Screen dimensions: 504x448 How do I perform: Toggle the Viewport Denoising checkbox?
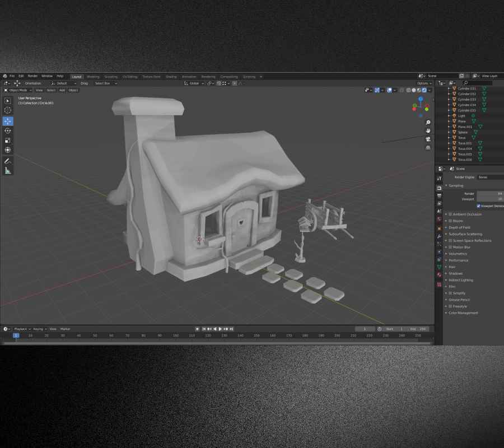click(479, 206)
